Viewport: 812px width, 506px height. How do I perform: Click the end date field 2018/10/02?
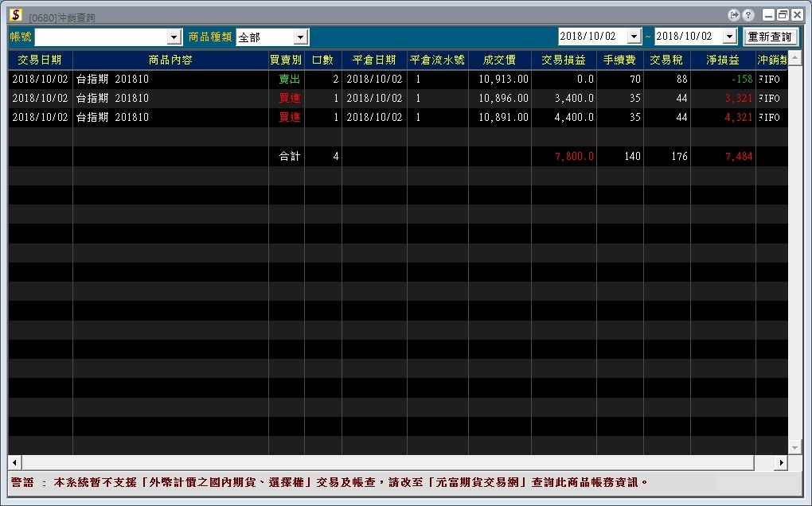click(x=689, y=37)
